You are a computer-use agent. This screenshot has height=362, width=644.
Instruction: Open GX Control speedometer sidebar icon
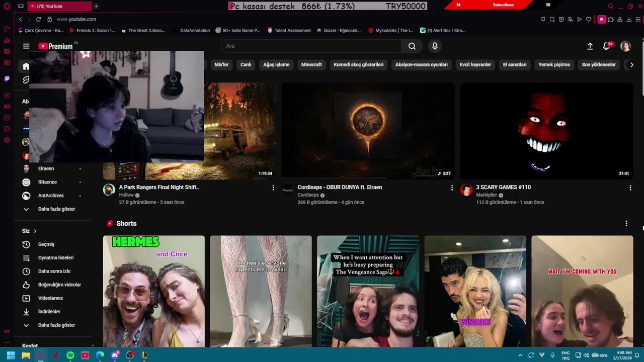[x=7, y=29]
